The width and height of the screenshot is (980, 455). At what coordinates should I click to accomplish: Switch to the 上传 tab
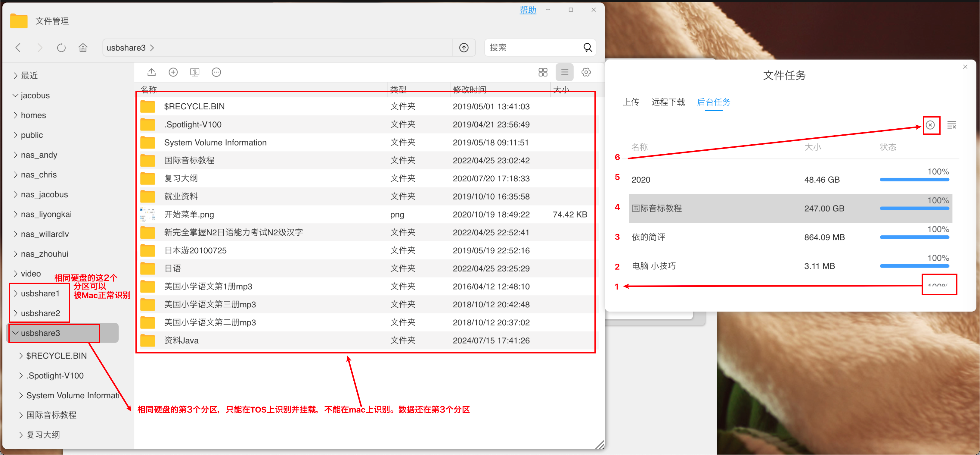631,102
